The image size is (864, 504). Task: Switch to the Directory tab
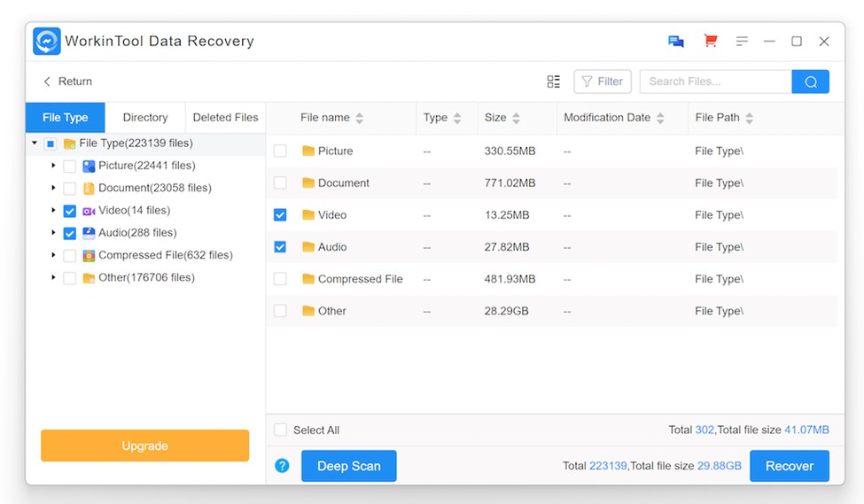[x=145, y=117]
